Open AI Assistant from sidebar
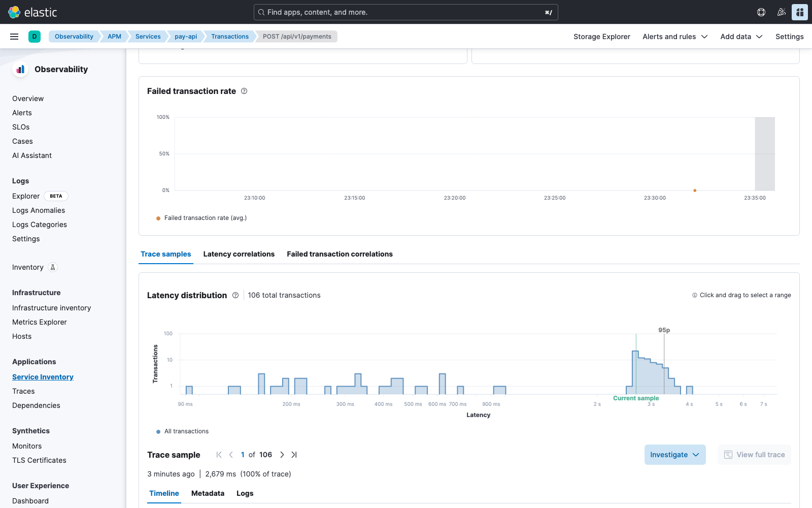The width and height of the screenshot is (812, 508). pos(32,155)
